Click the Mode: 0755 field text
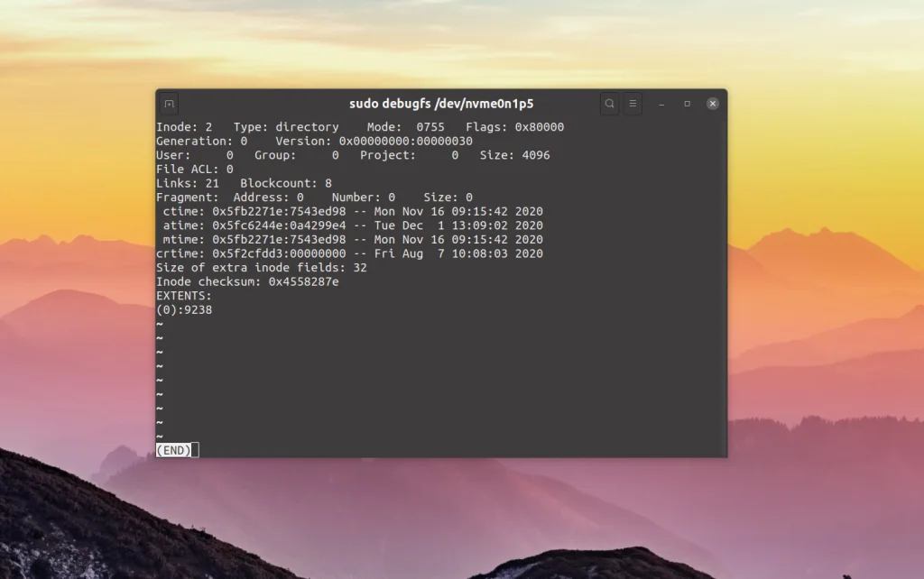 pos(407,126)
